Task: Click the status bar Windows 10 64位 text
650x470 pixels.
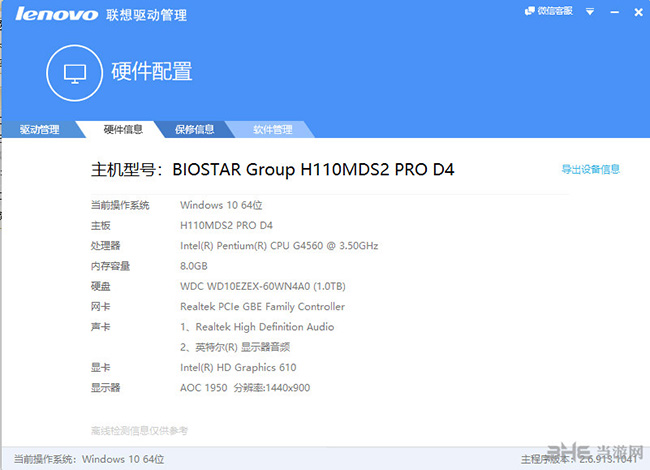Action: click(x=123, y=459)
